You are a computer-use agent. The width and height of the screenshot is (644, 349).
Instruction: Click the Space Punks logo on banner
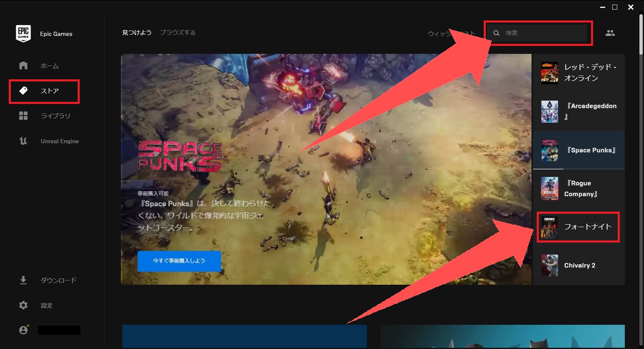[x=180, y=157]
